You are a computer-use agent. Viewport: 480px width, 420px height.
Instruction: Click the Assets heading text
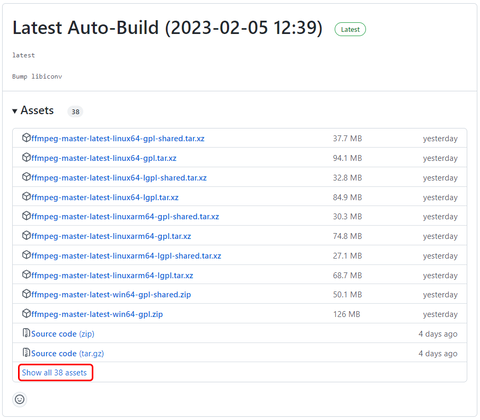(x=37, y=110)
